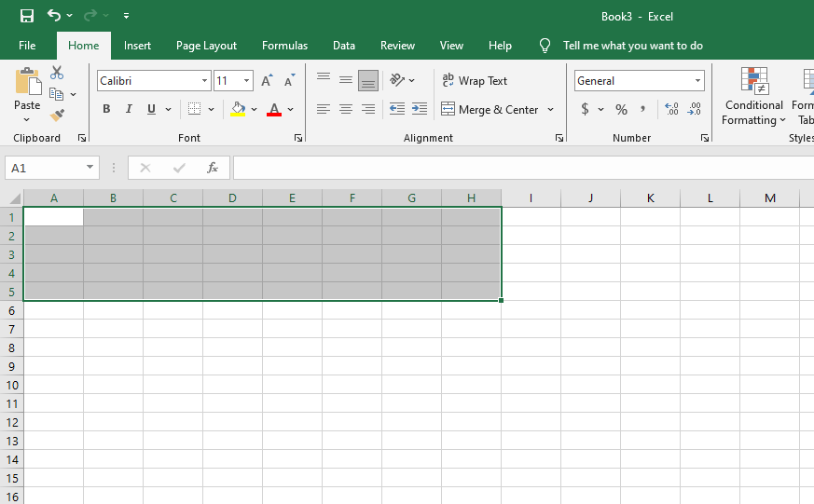Decrease decimal places

(x=694, y=109)
